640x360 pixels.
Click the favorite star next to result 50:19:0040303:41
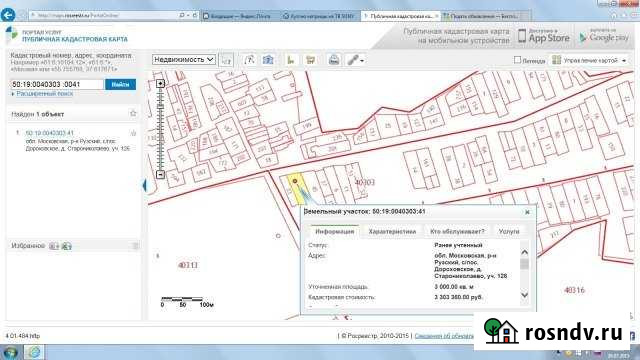point(133,133)
